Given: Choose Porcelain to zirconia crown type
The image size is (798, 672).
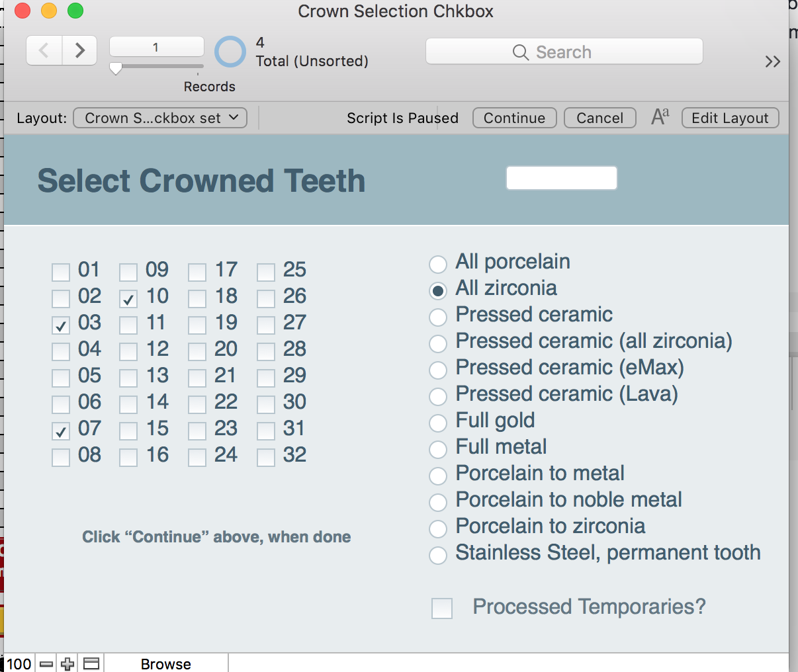Looking at the screenshot, I should pyautogui.click(x=438, y=528).
